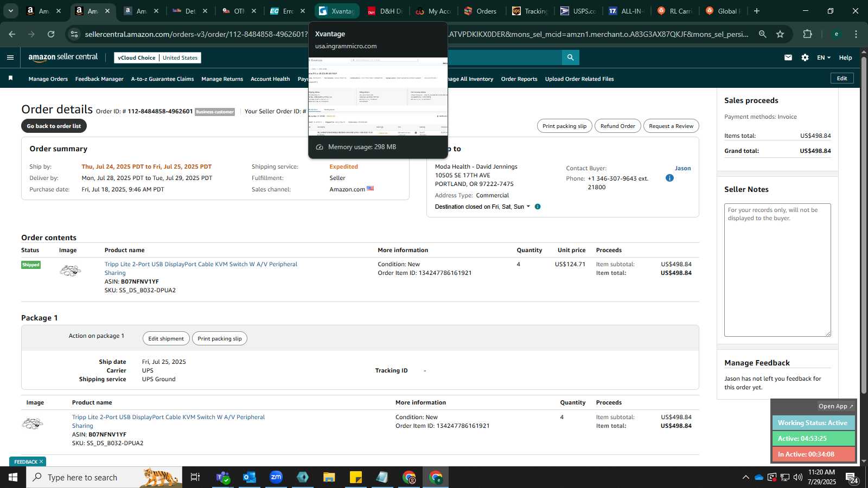Click info icon next to buyer phone

point(669,178)
